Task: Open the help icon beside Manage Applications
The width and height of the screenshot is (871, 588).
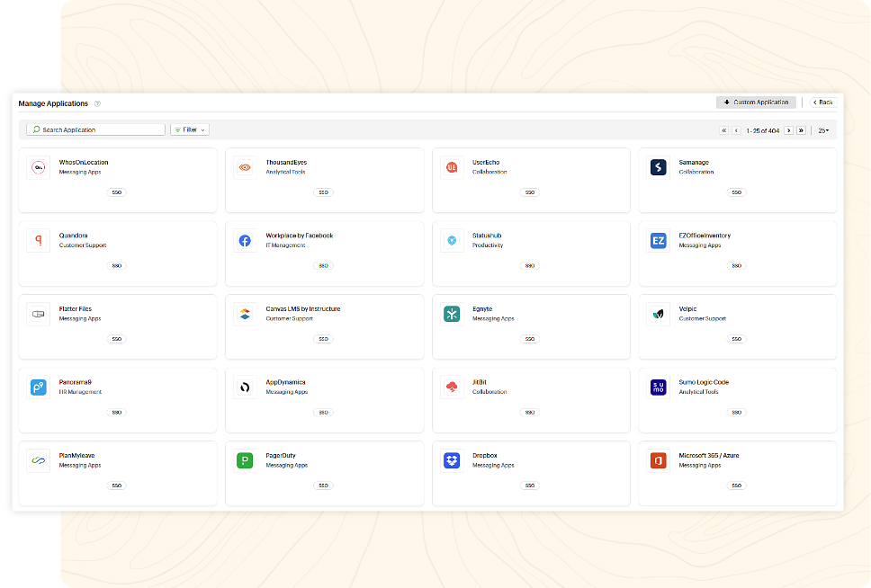Action: point(97,102)
